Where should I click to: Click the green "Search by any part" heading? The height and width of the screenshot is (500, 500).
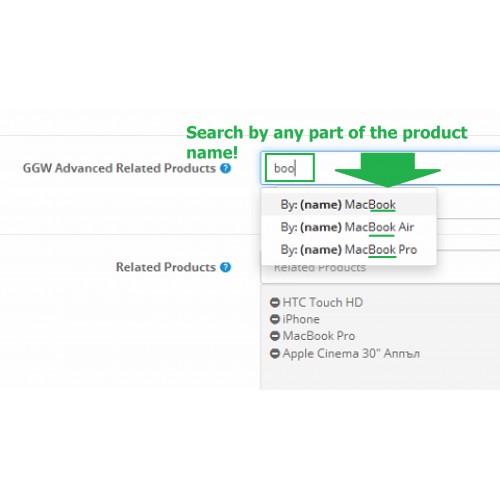(x=327, y=142)
